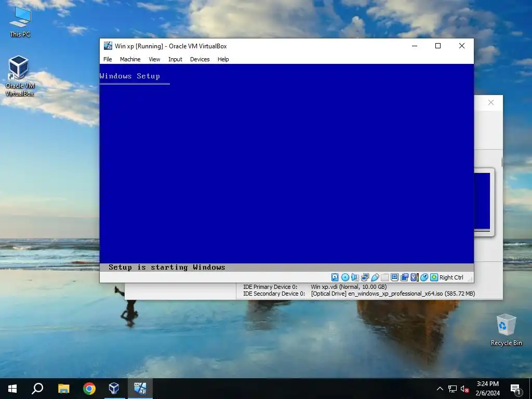Click the 'Setup is starting Windows' status line
Viewport: 532px width, 399px height.
167,268
